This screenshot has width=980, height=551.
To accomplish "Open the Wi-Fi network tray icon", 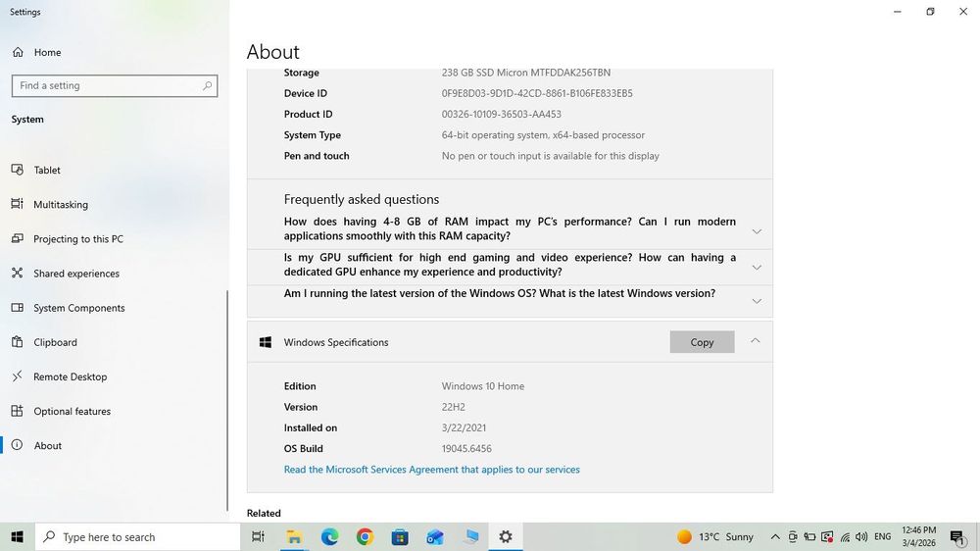I will [845, 536].
